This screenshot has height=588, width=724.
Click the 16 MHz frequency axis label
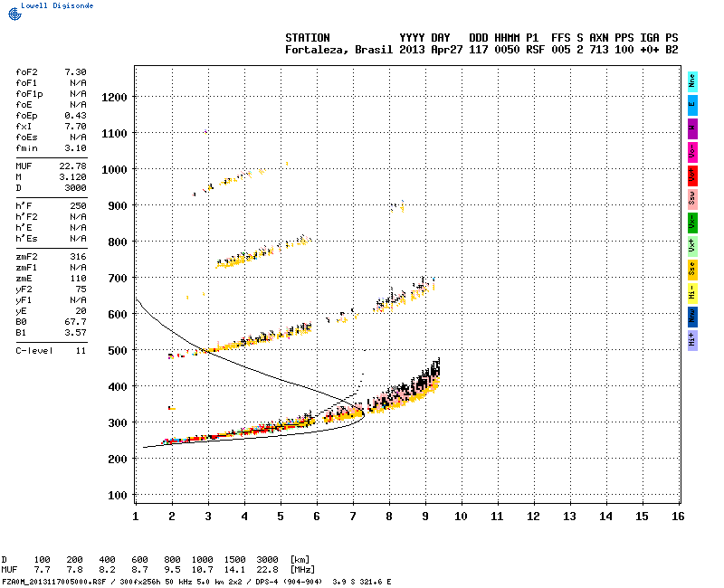click(678, 517)
